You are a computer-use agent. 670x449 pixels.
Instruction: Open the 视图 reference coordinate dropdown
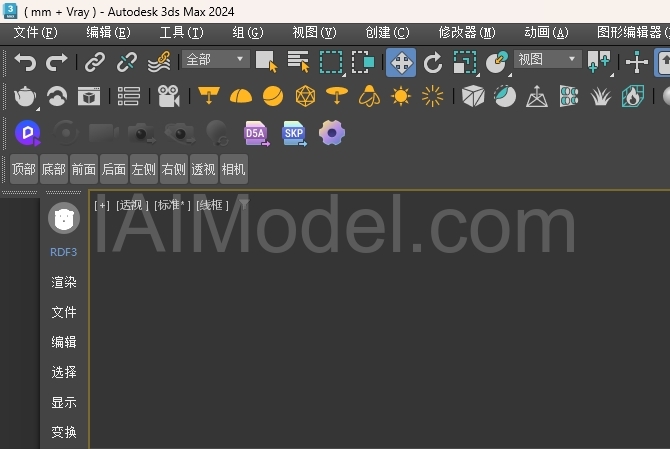point(548,59)
